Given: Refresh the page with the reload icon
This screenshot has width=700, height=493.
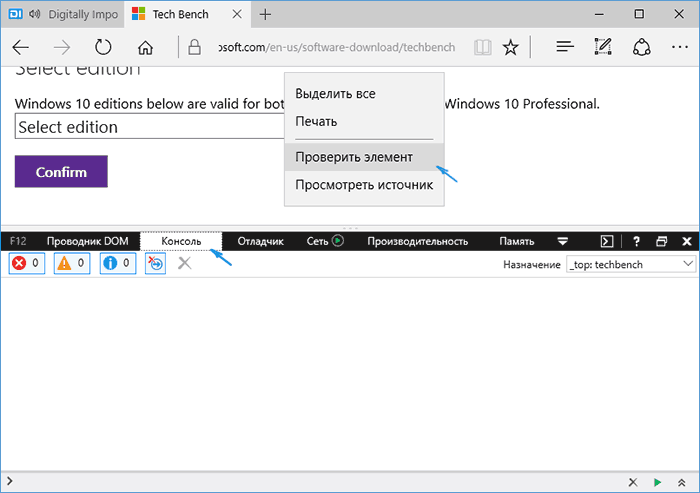Looking at the screenshot, I should click(x=103, y=47).
